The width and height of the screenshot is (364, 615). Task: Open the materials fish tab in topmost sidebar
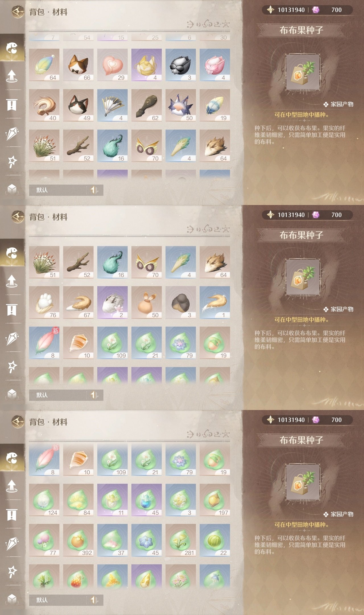point(12,48)
